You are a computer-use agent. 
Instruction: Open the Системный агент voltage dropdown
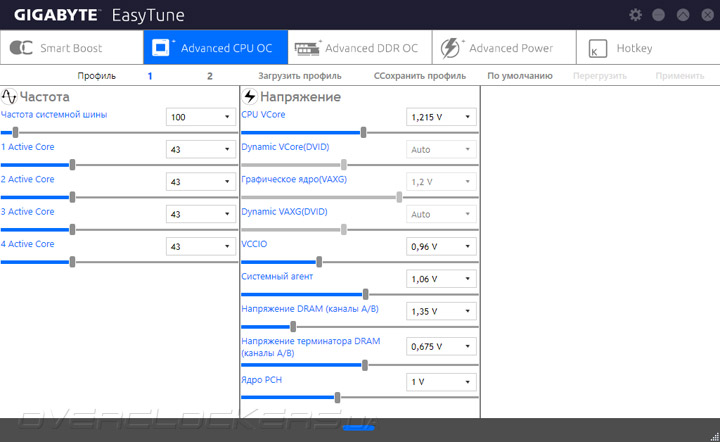pyautogui.click(x=441, y=279)
